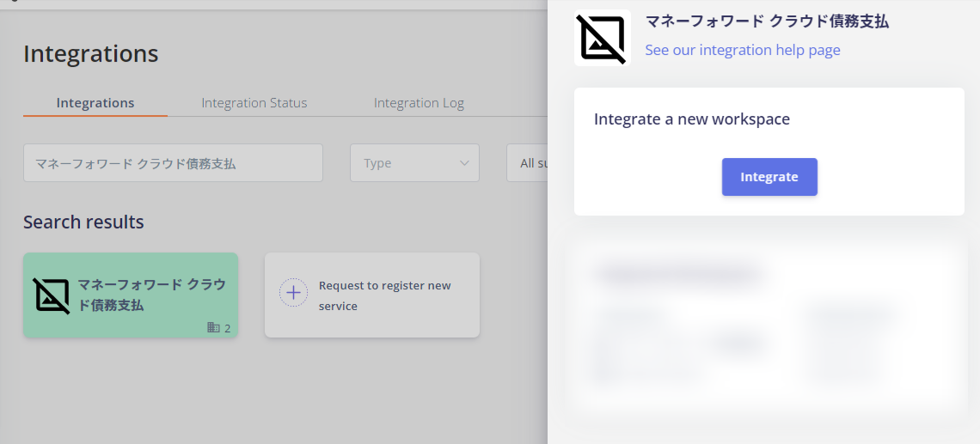Click the "Integrations" page heading
980x444 pixels.
point(90,54)
